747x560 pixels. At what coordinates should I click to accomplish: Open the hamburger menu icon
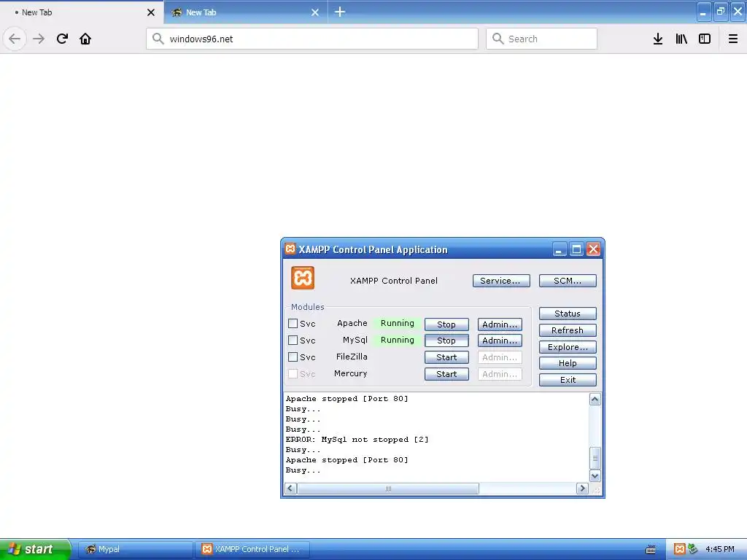tap(733, 39)
